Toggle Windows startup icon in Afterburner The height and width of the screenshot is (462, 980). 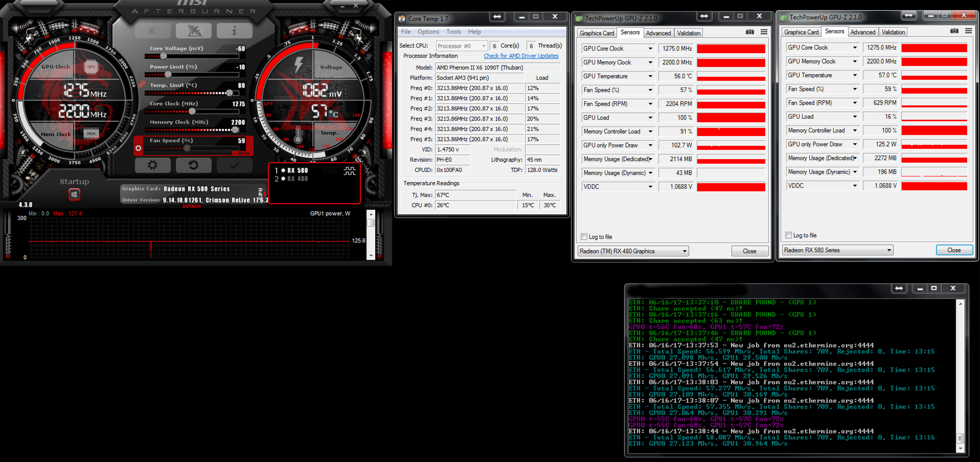pos(74,195)
